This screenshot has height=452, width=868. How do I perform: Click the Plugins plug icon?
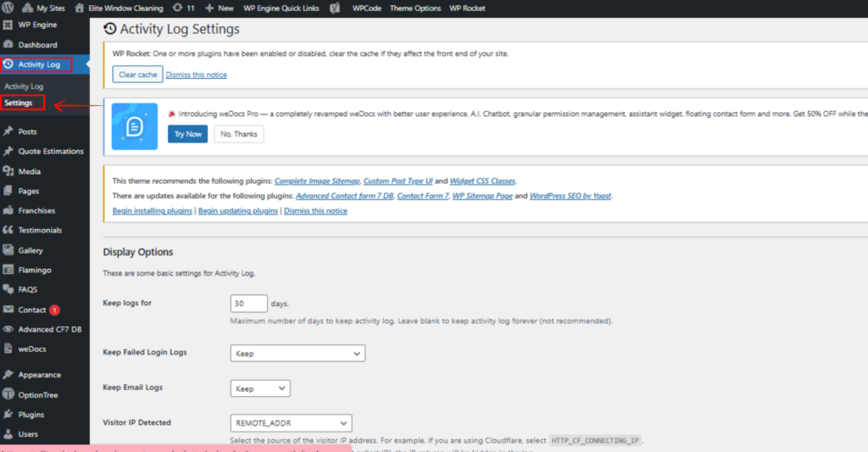tap(8, 415)
